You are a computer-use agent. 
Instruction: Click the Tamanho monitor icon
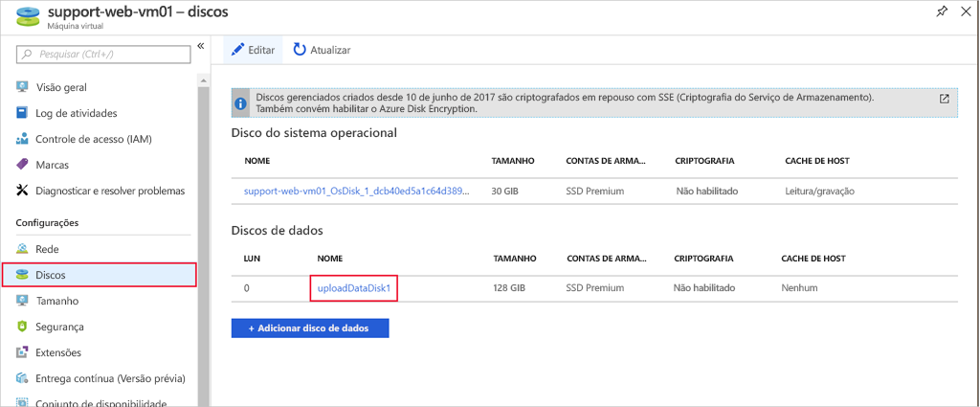(23, 301)
